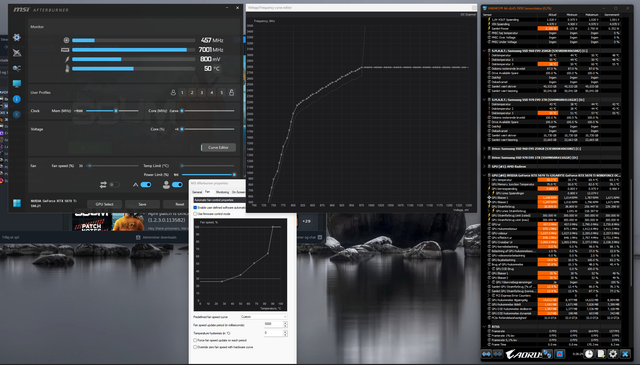Select user profile slot 4
This screenshot has height=365, width=640.
tap(212, 93)
